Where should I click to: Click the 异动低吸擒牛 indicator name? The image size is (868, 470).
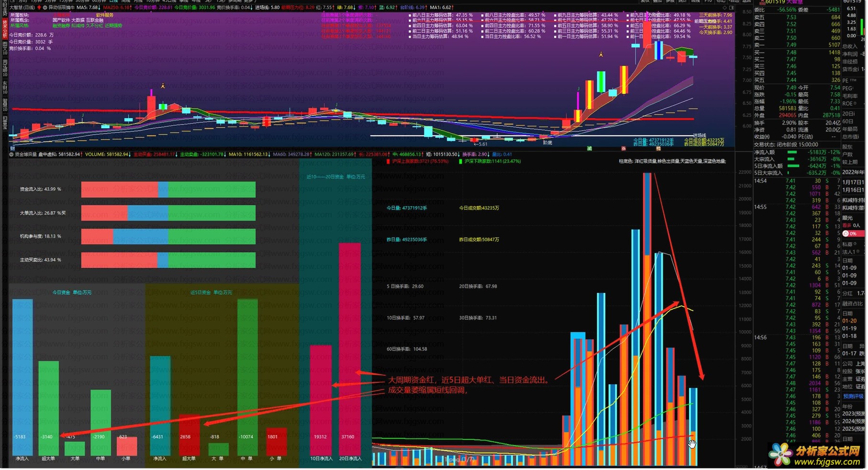click(62, 8)
